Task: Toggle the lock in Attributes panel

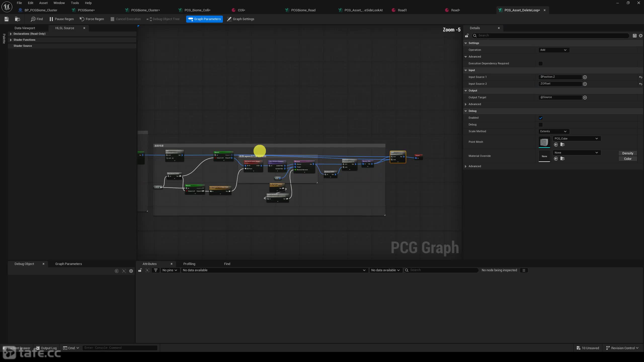Action: [140, 270]
